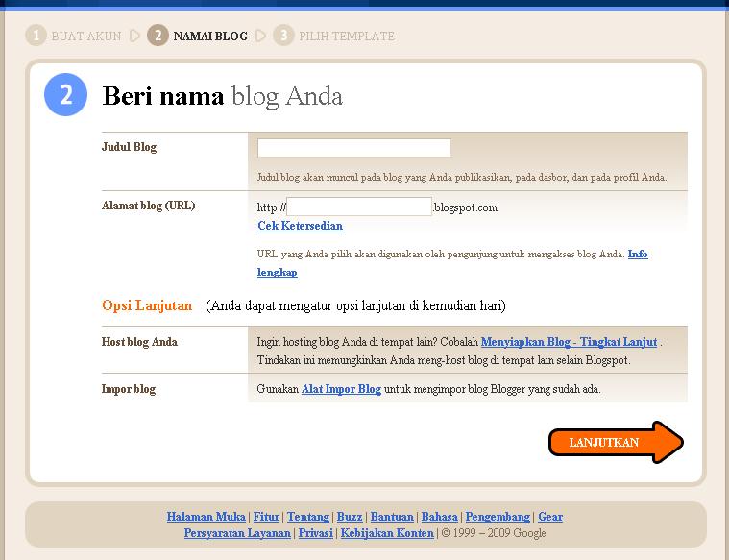Click the Host blog Anda label

139,342
